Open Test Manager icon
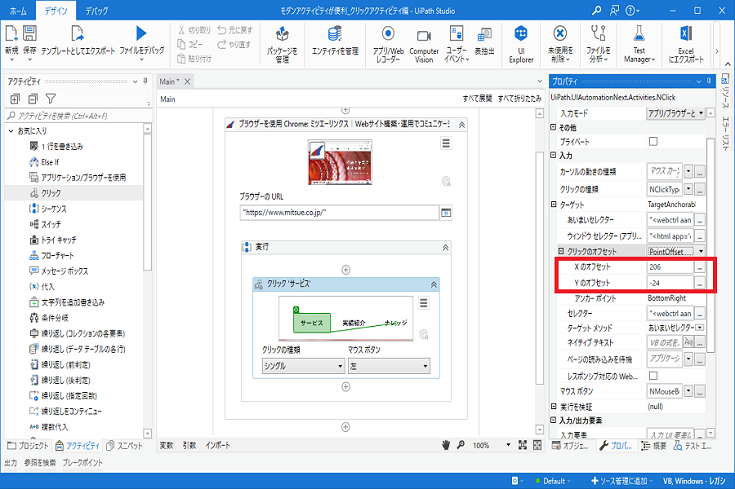The image size is (735, 489). click(x=639, y=34)
